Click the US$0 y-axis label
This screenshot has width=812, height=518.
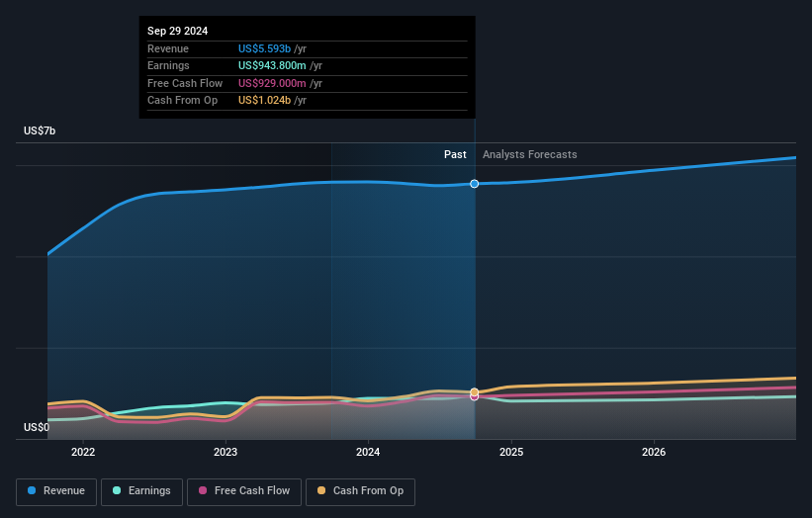(37, 427)
